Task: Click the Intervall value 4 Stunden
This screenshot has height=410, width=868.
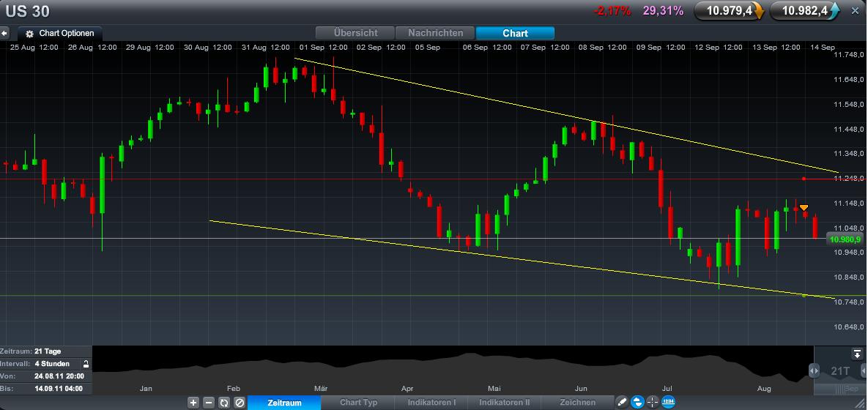Action: 52,364
